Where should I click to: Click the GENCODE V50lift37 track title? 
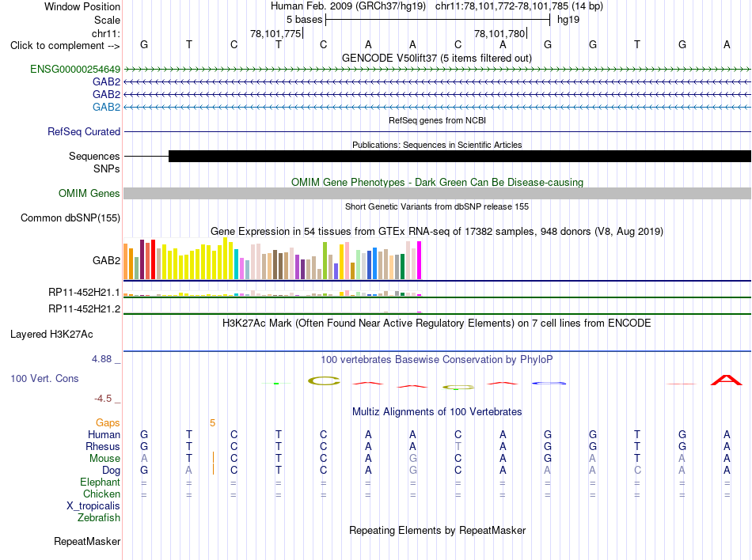pos(436,59)
